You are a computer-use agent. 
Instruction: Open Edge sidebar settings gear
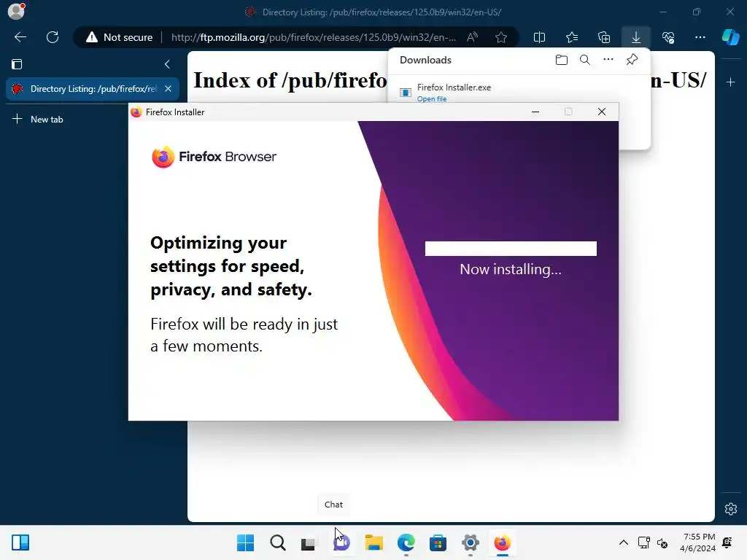tap(730, 508)
